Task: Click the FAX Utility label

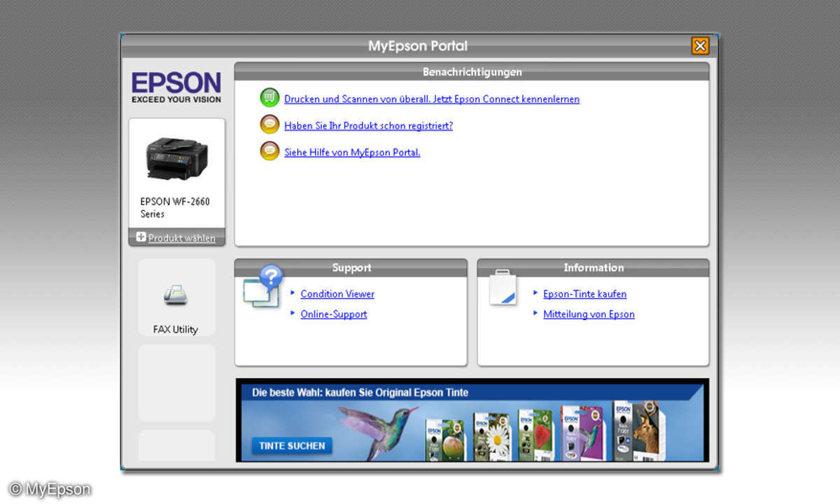Action: point(176,329)
